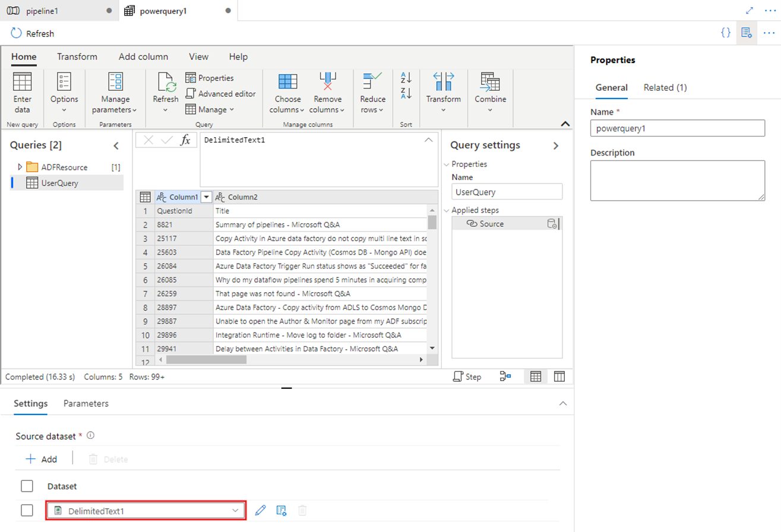Click the fx formula icon
781x532 pixels.
(185, 140)
